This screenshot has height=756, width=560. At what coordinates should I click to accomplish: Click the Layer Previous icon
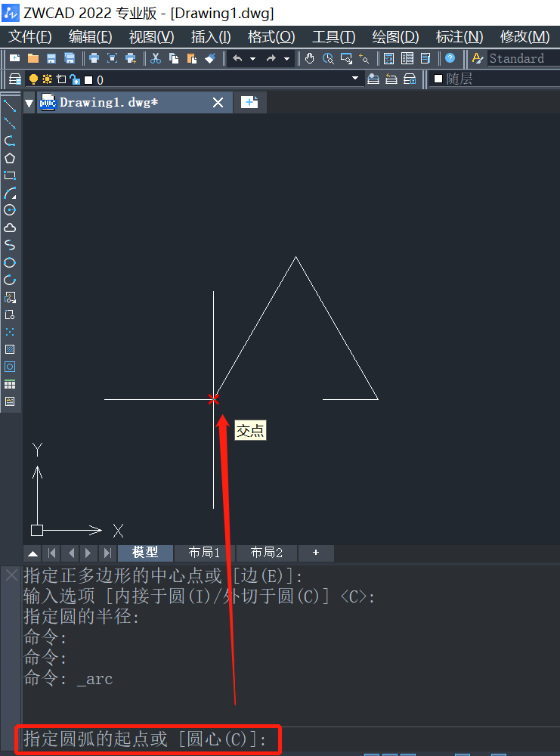391,79
